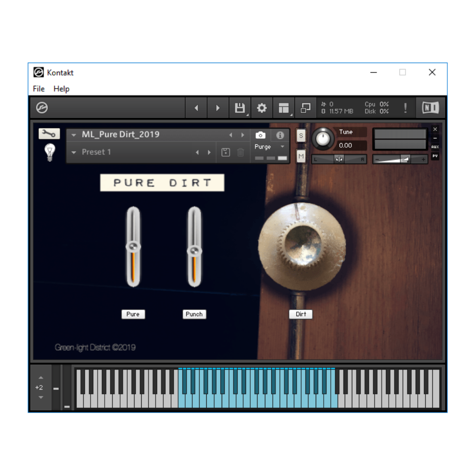Minimize instrument header with dash button

(x=435, y=138)
